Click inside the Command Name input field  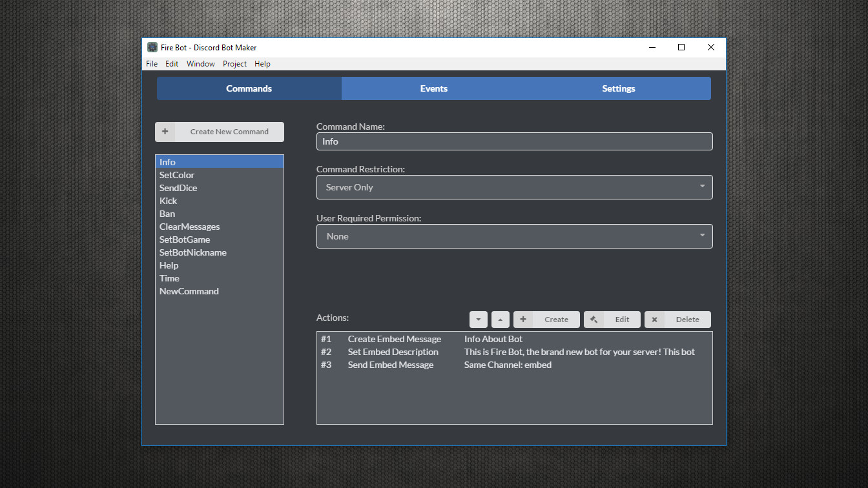pos(514,141)
